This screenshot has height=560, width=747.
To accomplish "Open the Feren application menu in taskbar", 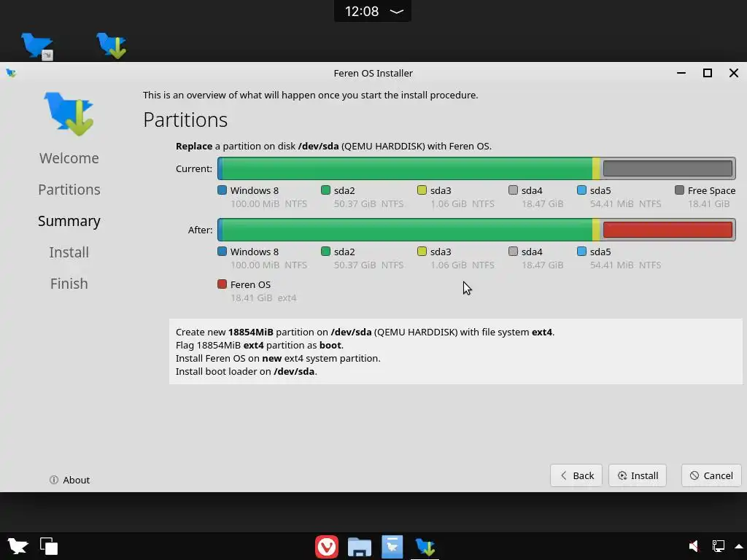I will click(18, 546).
